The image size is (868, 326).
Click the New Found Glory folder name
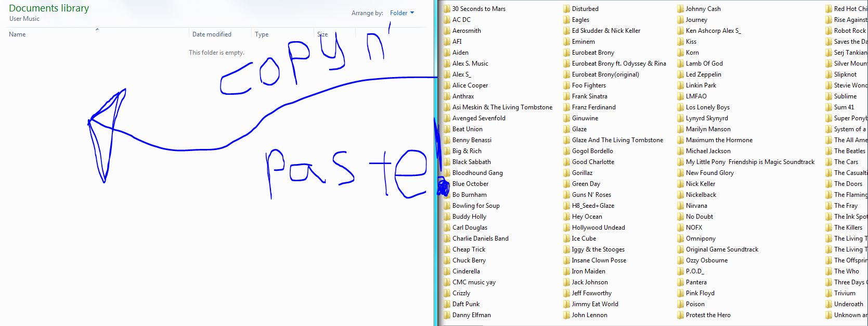tap(710, 173)
